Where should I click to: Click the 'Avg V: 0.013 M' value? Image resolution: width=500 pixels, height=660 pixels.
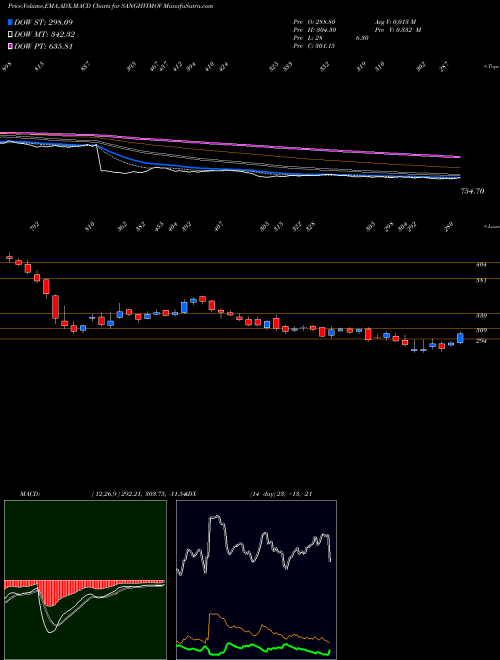[x=394, y=21]
